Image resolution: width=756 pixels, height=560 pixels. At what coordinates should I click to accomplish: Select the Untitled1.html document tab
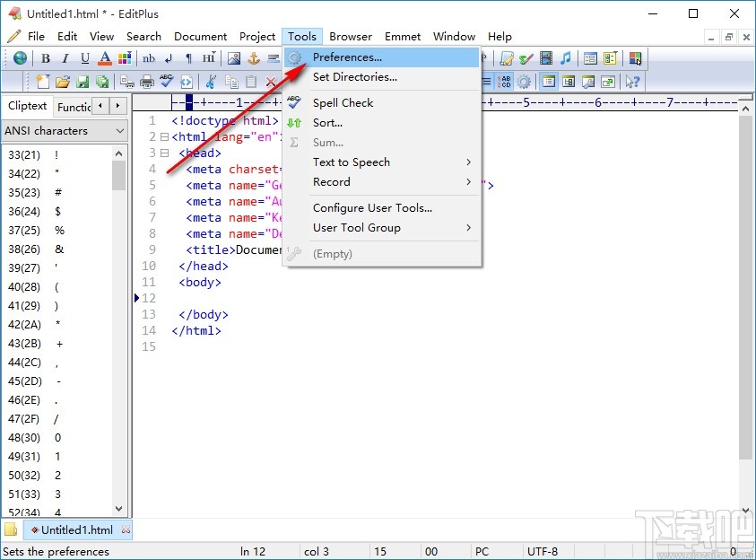tap(76, 530)
